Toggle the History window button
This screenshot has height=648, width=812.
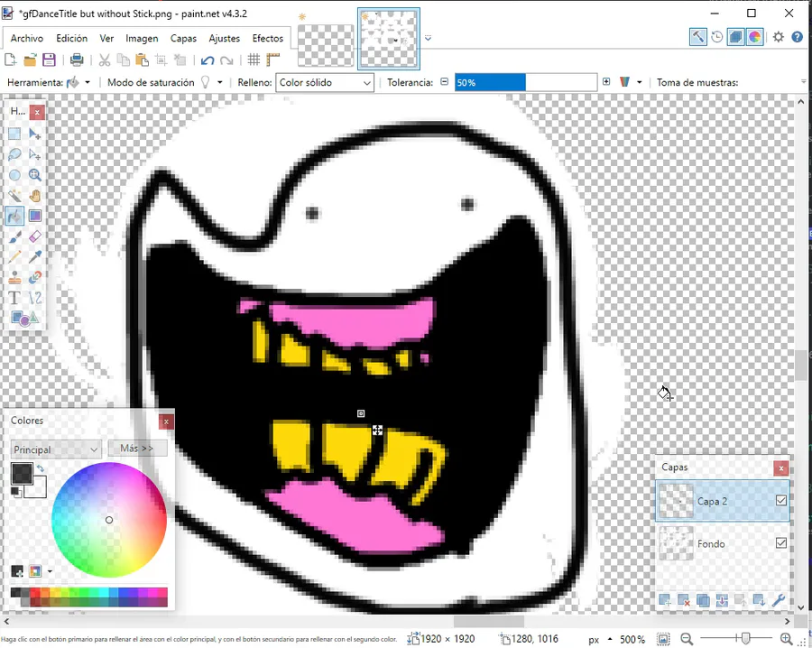click(717, 37)
